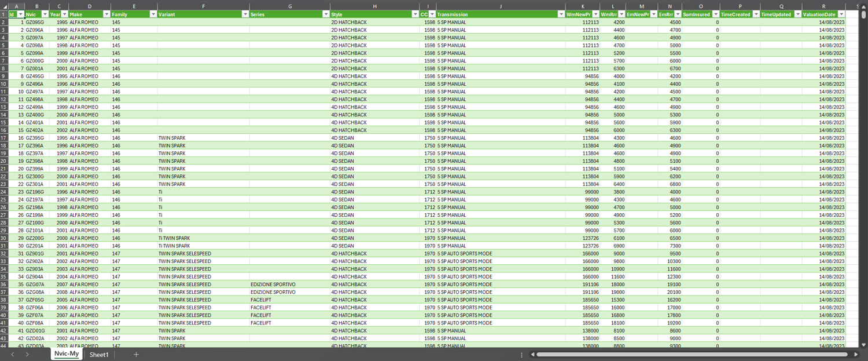Select column header J
This screenshot has width=868, height=361.
click(501, 6)
